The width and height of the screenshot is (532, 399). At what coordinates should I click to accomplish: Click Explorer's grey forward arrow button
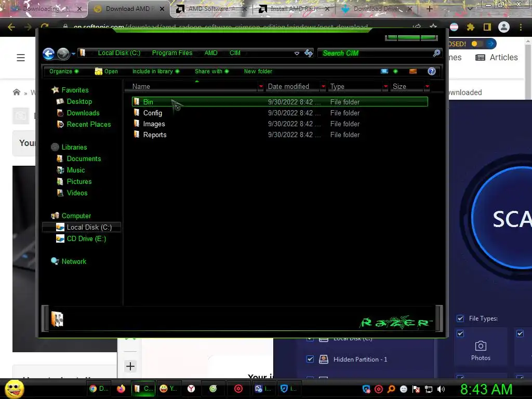63,54
